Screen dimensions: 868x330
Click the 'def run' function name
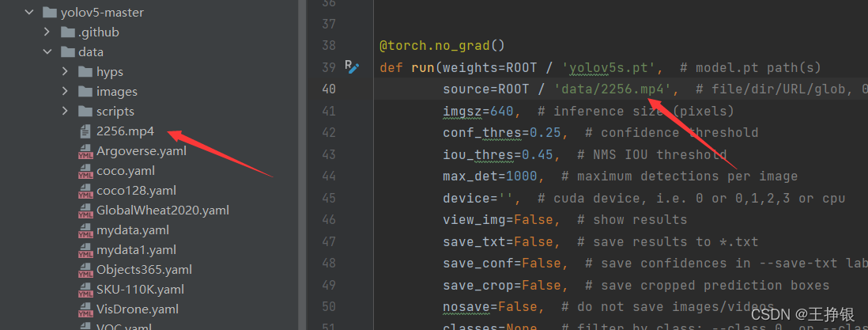click(x=423, y=68)
